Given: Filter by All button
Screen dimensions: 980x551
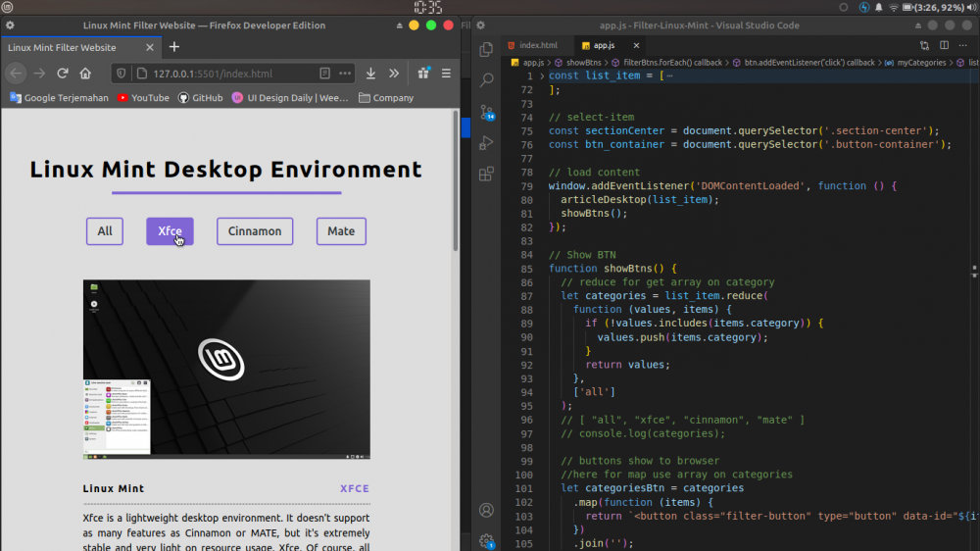Looking at the screenshot, I should coord(105,231).
